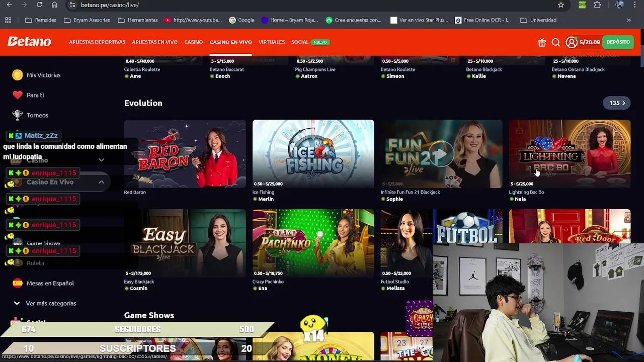Image resolution: width=644 pixels, height=362 pixels.
Task: Open the Social Nuevo menu item
Action: tap(310, 42)
